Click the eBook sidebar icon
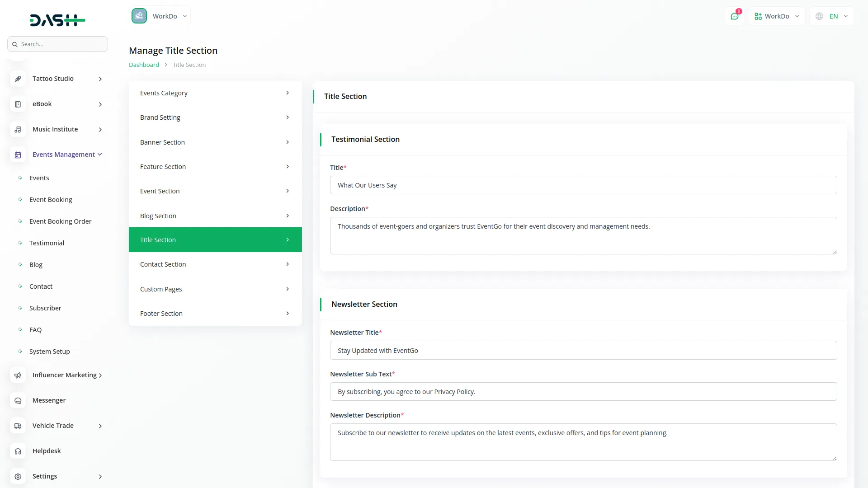 [18, 104]
